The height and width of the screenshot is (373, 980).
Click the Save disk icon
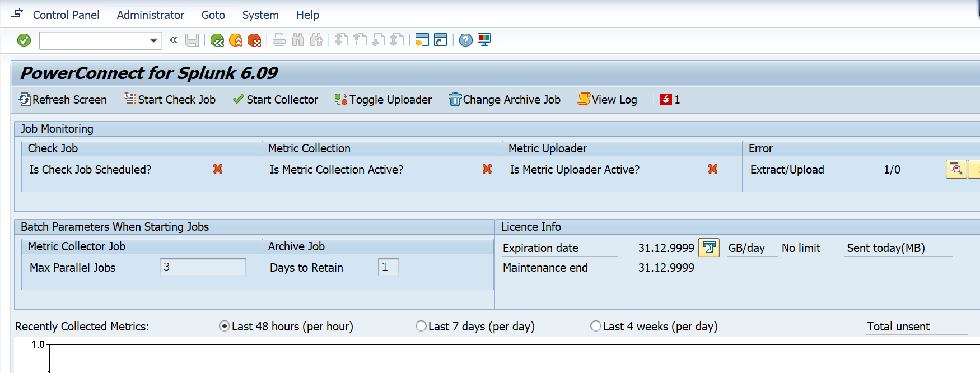pyautogui.click(x=192, y=40)
